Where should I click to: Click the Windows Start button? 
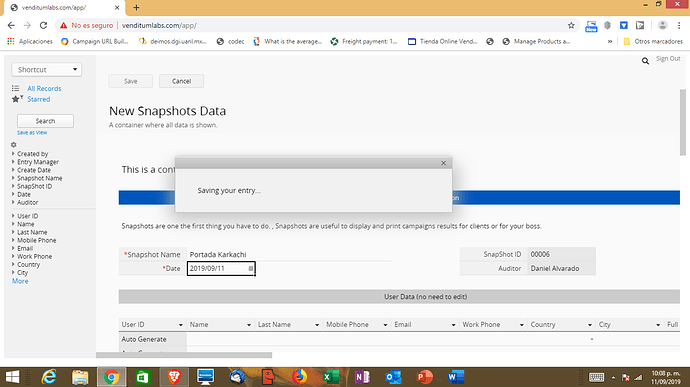12,377
